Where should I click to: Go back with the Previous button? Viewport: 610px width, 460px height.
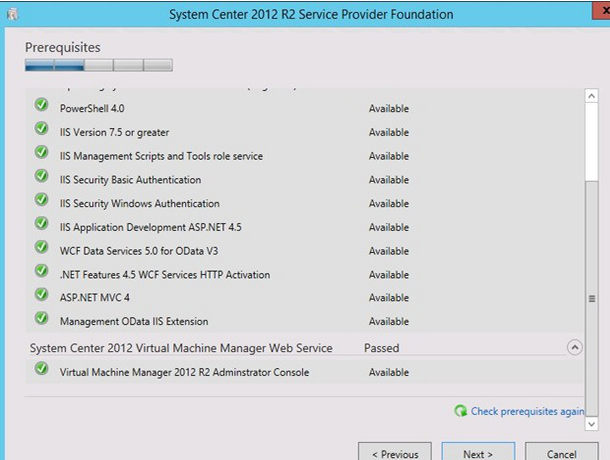[395, 451]
